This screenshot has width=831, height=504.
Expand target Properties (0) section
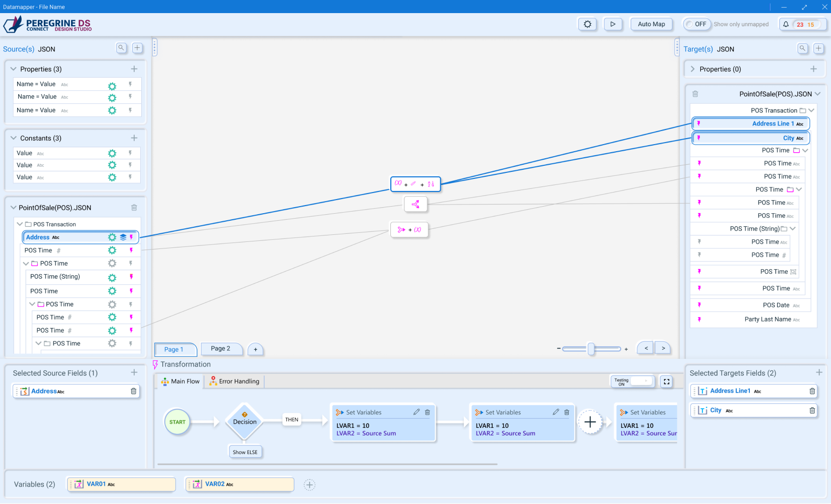tap(692, 69)
